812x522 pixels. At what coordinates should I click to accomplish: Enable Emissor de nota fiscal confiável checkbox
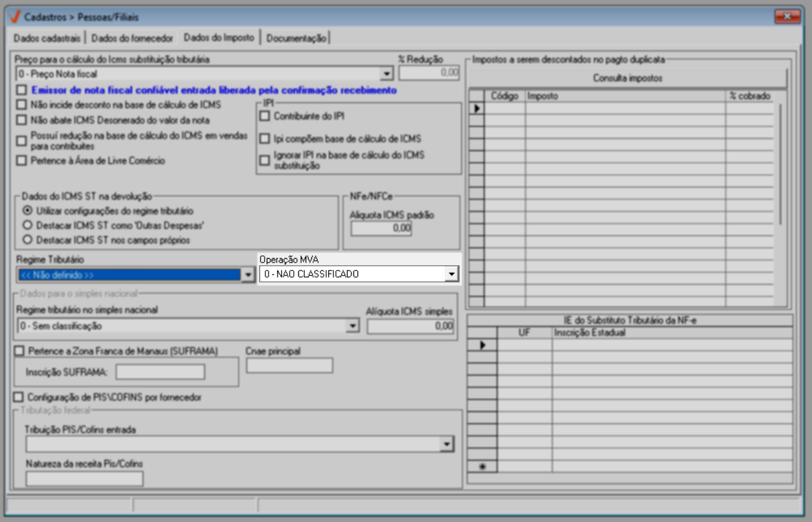pyautogui.click(x=22, y=90)
